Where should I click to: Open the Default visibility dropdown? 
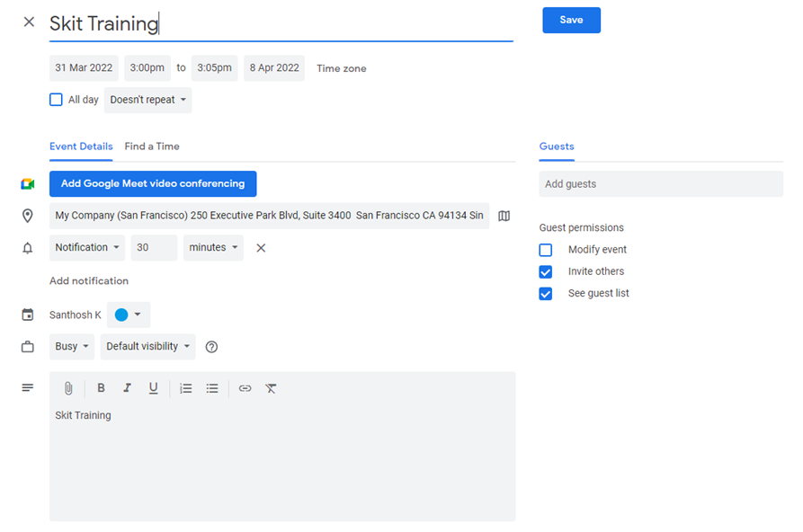pyautogui.click(x=148, y=347)
